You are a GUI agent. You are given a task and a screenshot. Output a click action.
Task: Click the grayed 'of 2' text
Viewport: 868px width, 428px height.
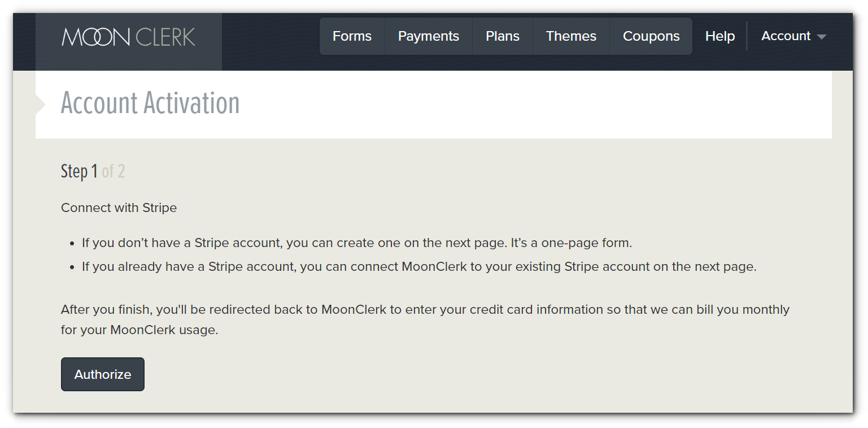pos(114,171)
